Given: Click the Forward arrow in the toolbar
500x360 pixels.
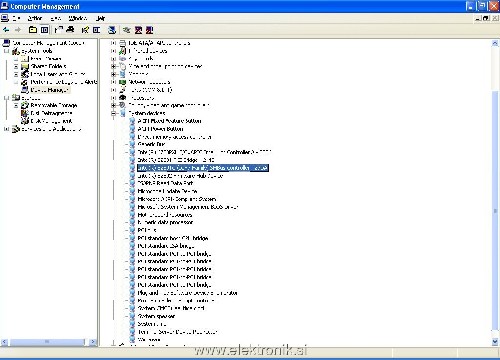Looking at the screenshot, I should tap(18, 30).
